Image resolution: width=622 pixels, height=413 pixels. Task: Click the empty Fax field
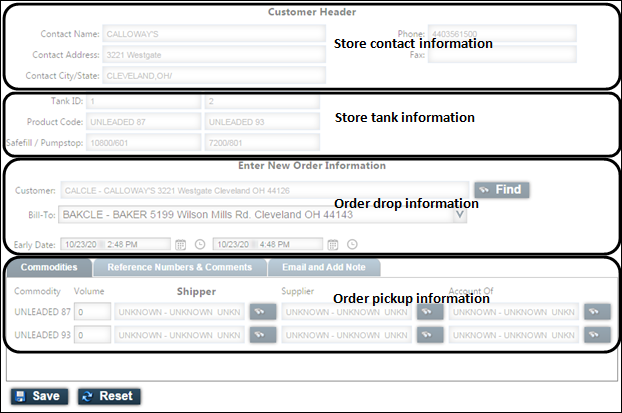[502, 54]
